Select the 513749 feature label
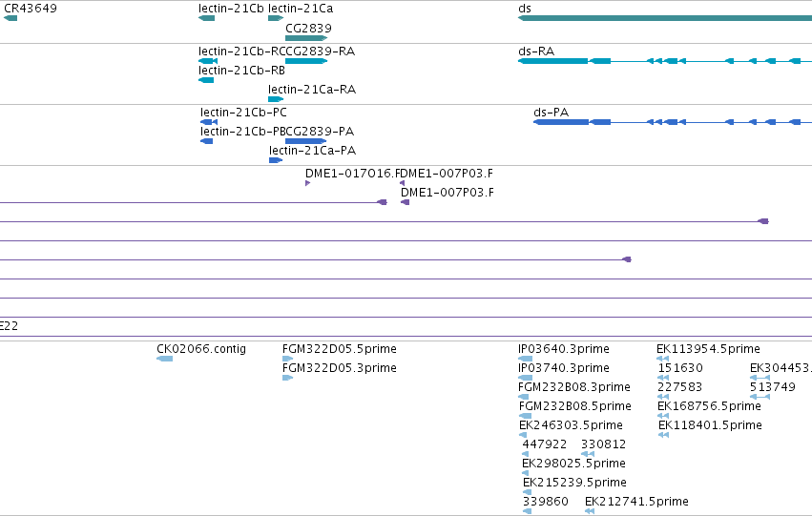The image size is (812, 516). click(x=773, y=387)
